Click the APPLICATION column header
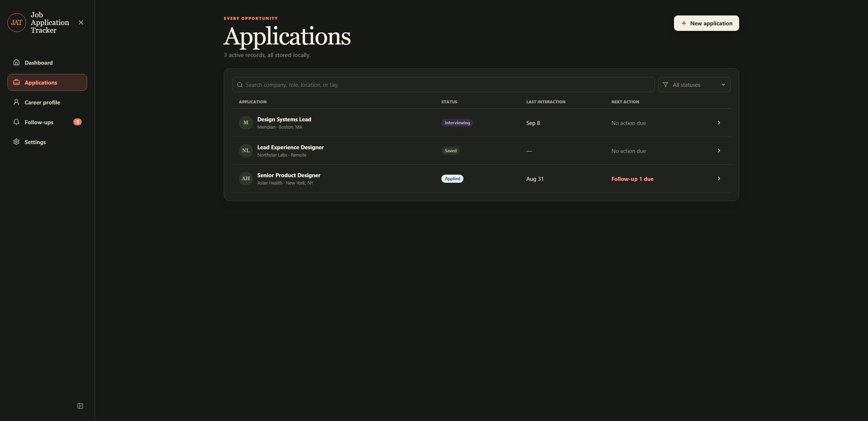This screenshot has height=421, width=868. (253, 101)
